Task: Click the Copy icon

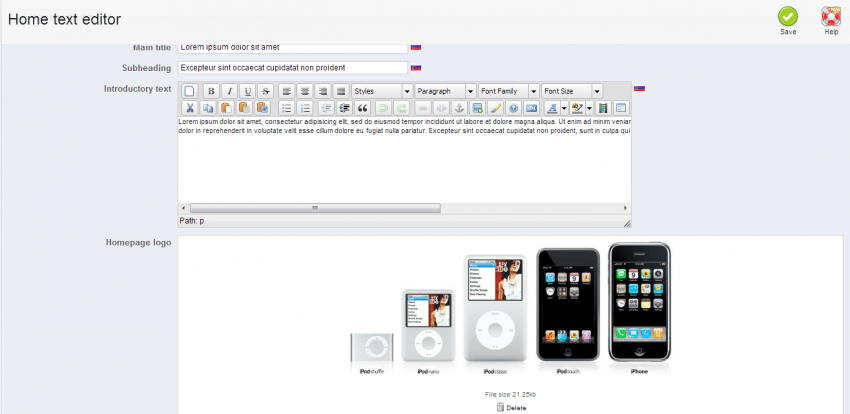Action: (207, 107)
